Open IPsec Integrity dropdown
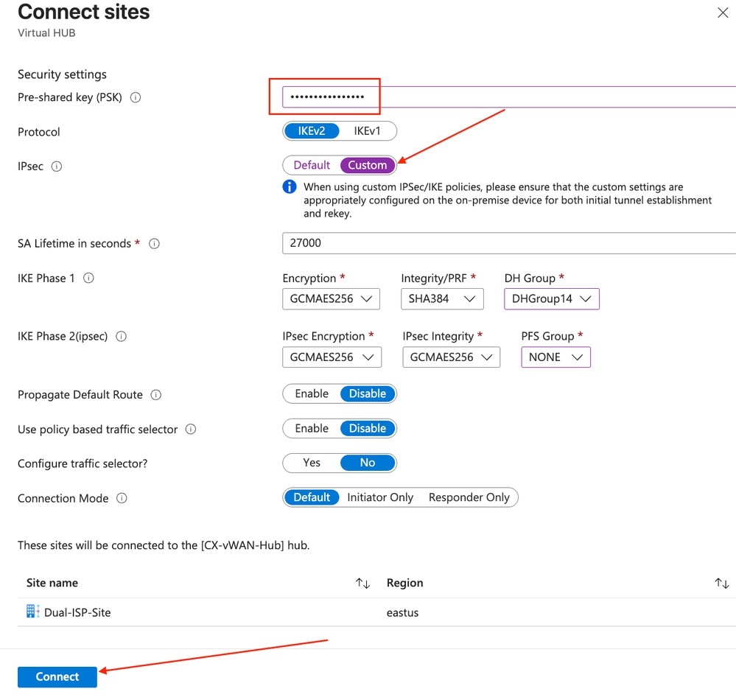Screen dimensions: 736x700 pos(451,357)
